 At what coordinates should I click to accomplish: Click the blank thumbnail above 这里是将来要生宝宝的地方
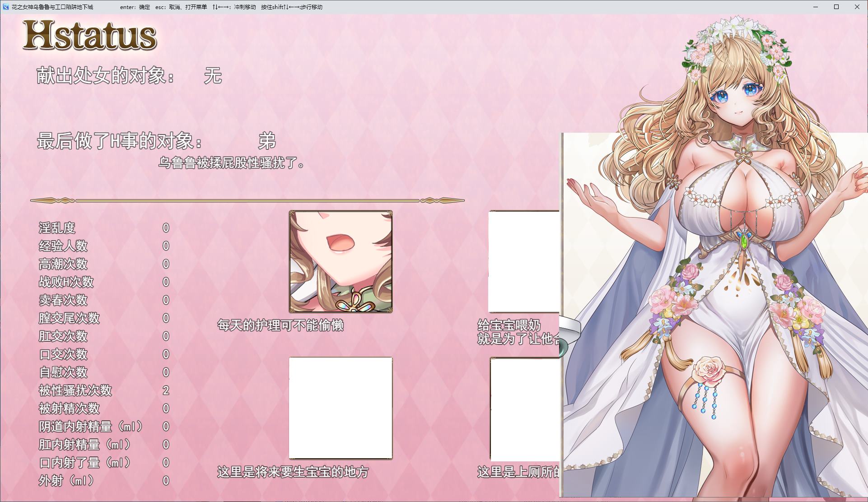341,408
